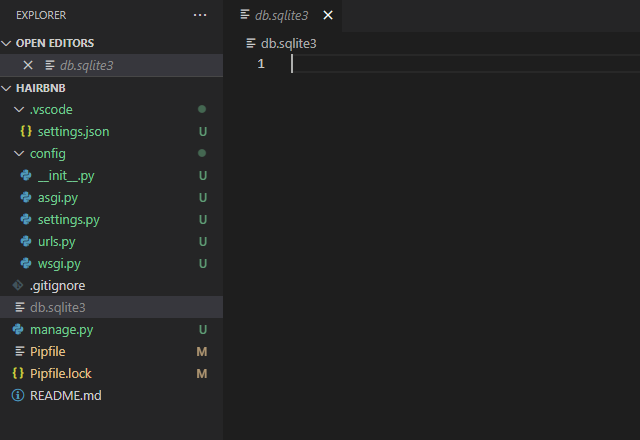Viewport: 640px width, 440px height.
Task: Click the Pipfile.lock braces icon
Action: point(18,373)
